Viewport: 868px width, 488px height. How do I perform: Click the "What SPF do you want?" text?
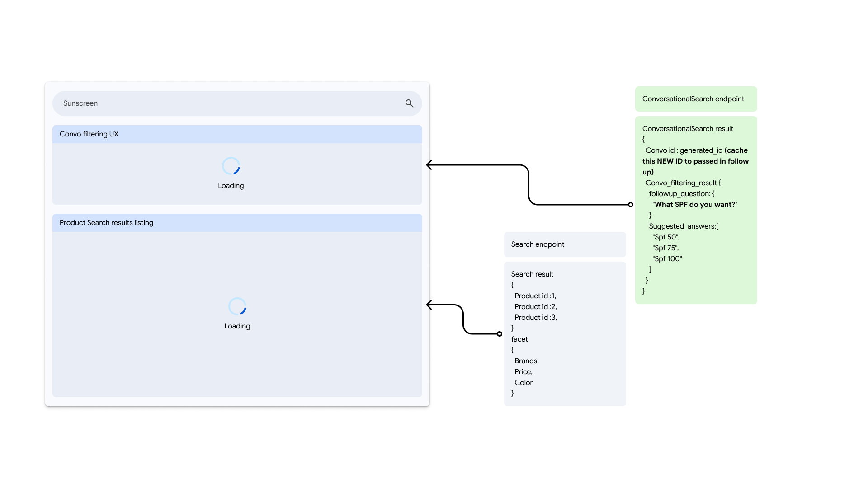point(695,205)
